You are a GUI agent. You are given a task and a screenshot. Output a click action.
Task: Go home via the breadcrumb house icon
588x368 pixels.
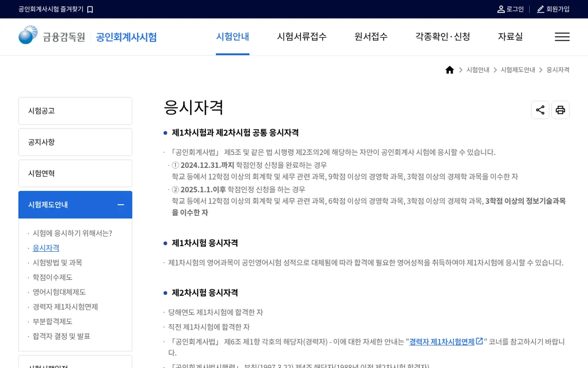point(450,70)
